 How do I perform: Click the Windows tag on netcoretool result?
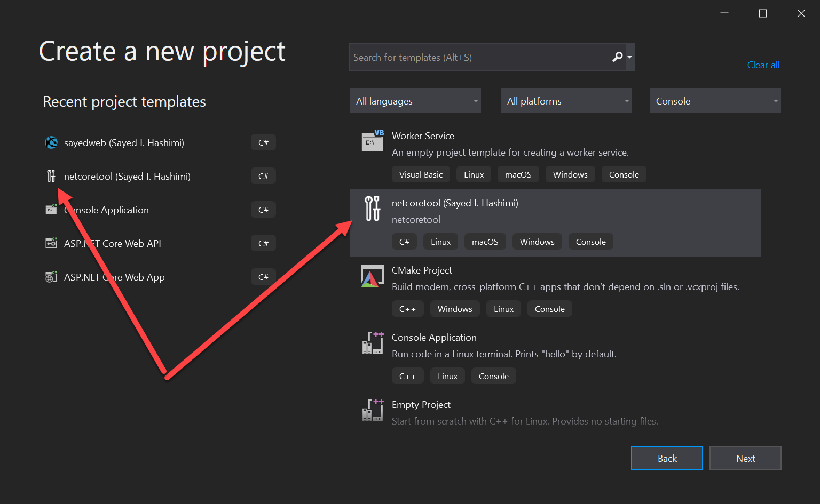[537, 242]
